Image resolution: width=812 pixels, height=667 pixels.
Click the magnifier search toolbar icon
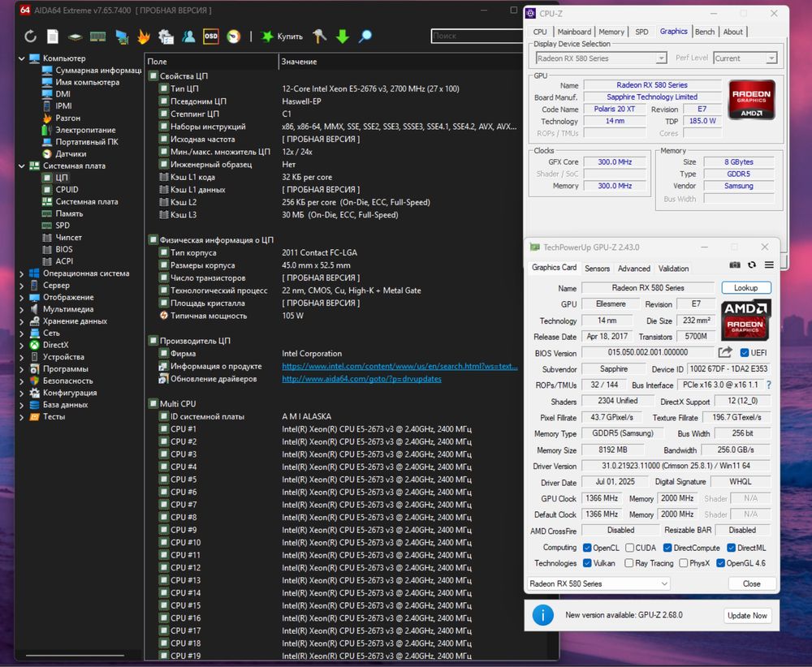[x=365, y=37]
